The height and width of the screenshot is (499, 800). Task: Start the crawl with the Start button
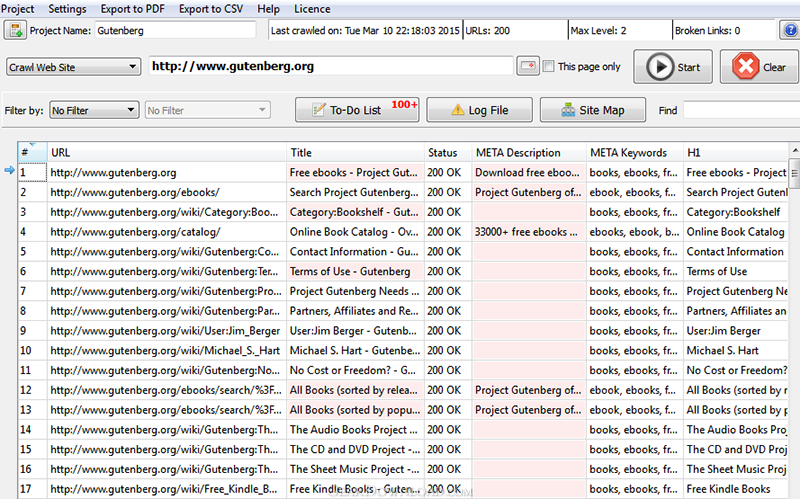click(x=673, y=67)
